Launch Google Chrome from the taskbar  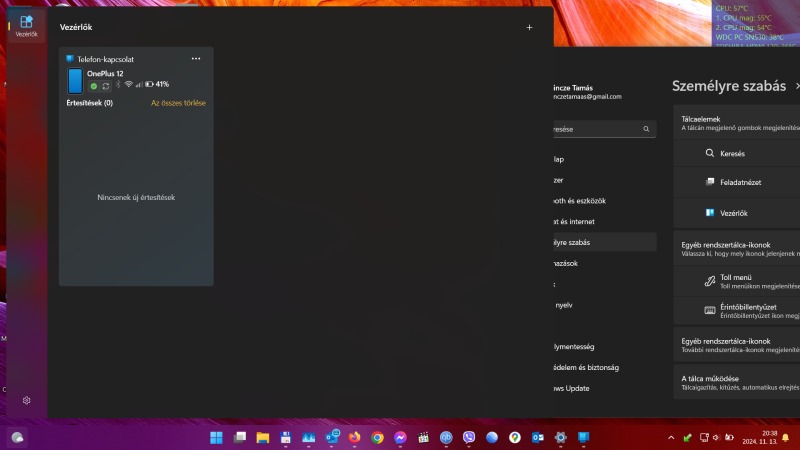(377, 437)
